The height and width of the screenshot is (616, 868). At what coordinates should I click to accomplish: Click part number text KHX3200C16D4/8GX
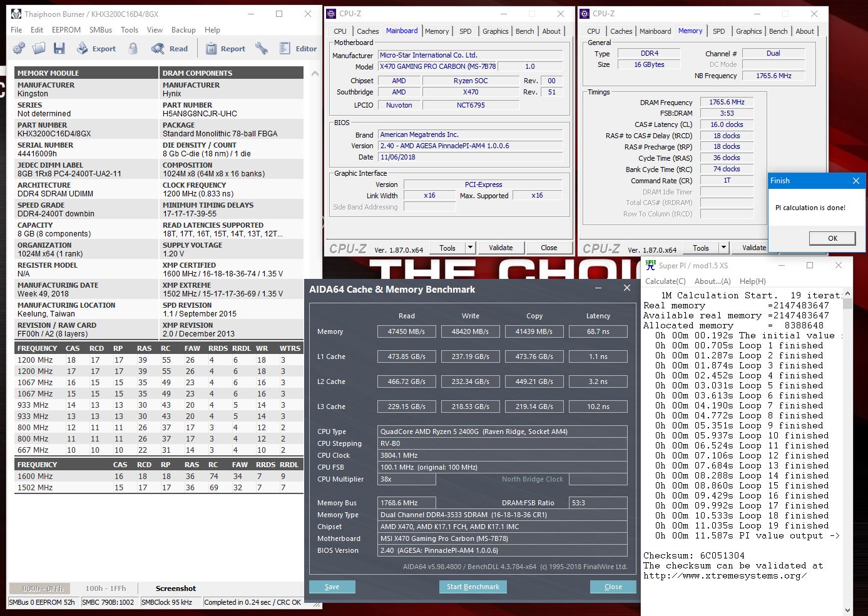click(54, 134)
